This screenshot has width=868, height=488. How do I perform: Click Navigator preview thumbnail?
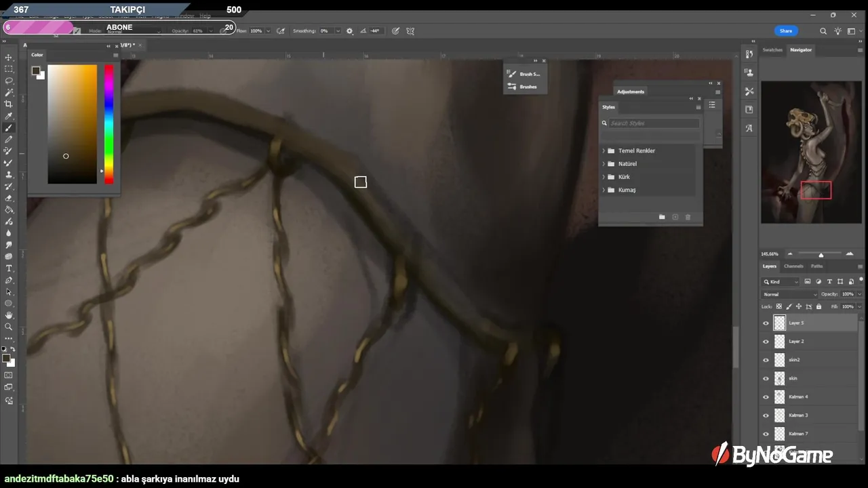[811, 152]
